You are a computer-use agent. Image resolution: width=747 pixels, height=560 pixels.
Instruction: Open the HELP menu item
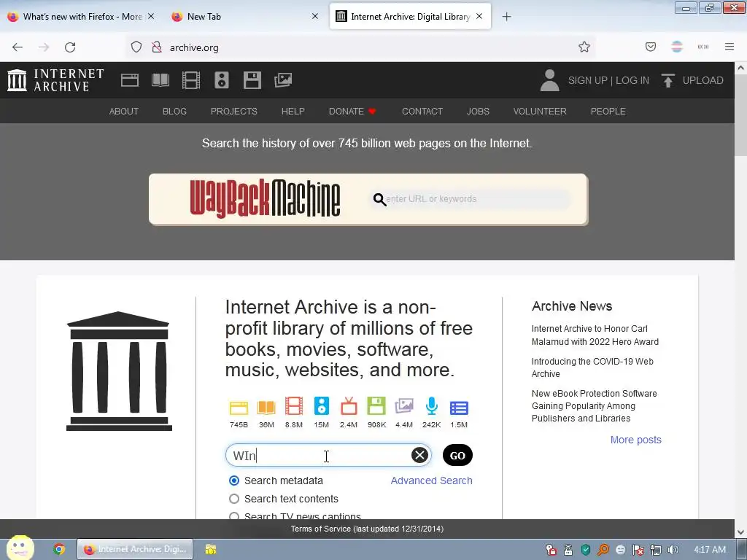(293, 111)
